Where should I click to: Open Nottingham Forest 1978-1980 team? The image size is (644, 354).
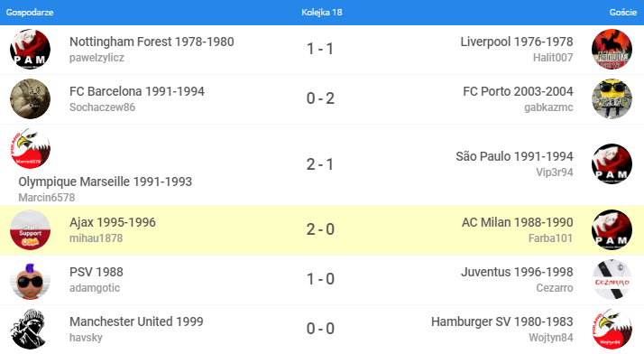[152, 42]
